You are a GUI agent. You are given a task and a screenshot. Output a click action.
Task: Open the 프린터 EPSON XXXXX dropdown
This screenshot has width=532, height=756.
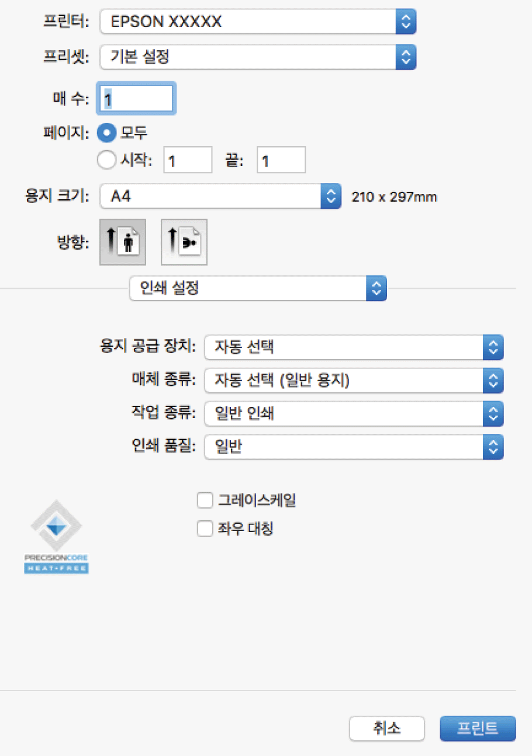coord(258,23)
